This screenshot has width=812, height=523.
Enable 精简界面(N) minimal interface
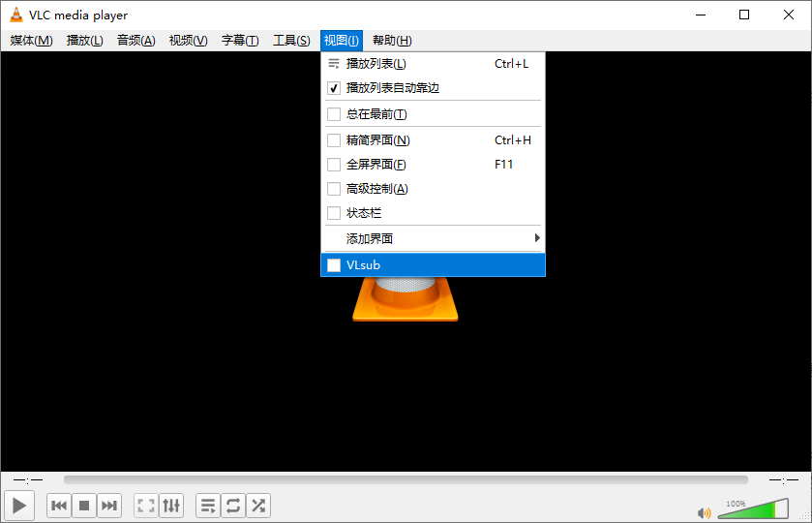coord(334,140)
